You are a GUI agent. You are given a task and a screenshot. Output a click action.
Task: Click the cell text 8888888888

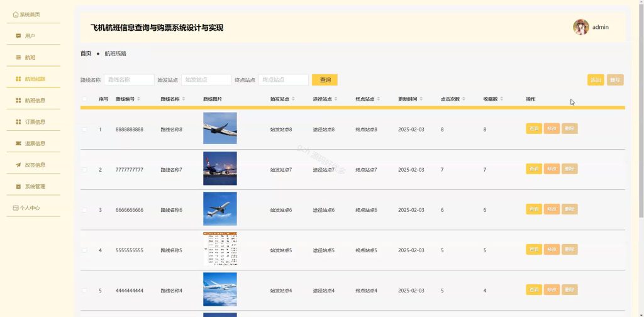click(130, 130)
